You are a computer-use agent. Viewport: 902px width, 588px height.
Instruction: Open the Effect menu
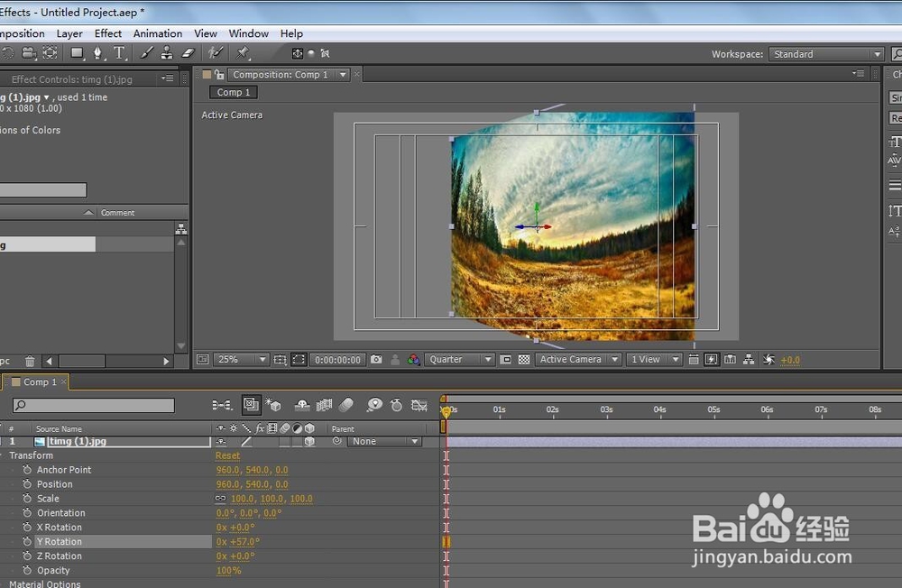(108, 33)
